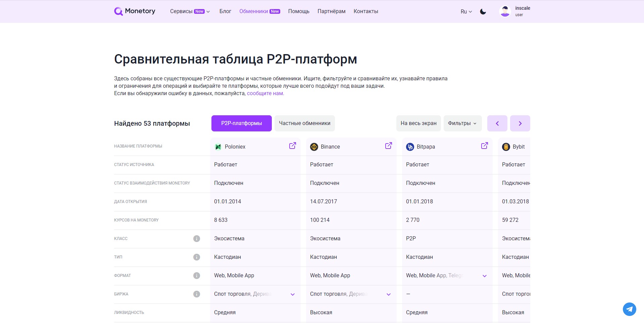Open the Telegram chat floating button
This screenshot has width=644, height=323.
click(x=630, y=309)
